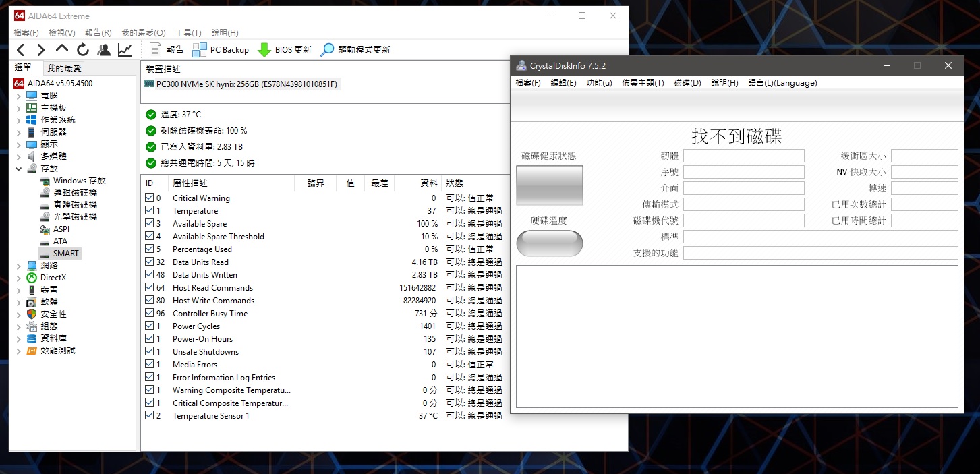
Task: Expand the 組態 configuration tree node
Action: (x=19, y=326)
